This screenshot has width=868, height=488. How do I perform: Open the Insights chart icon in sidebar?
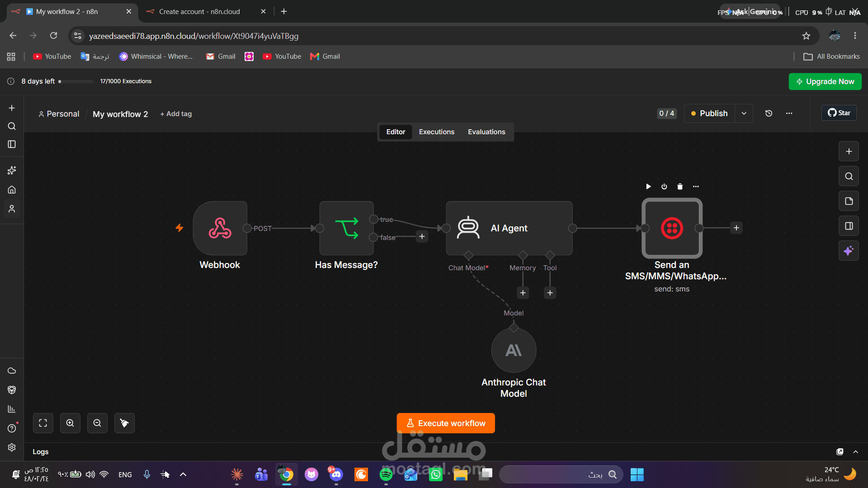tap(12, 409)
